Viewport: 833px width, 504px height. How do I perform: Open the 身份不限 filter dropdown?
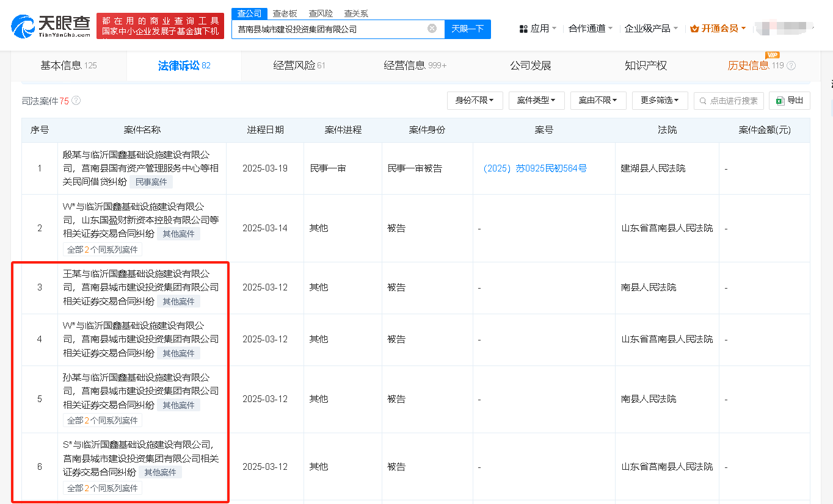click(475, 101)
